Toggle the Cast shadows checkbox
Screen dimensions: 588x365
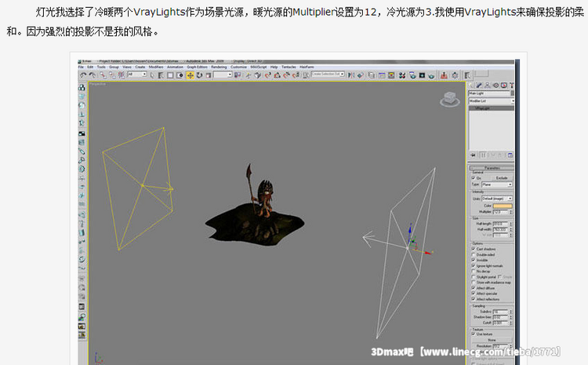click(474, 249)
